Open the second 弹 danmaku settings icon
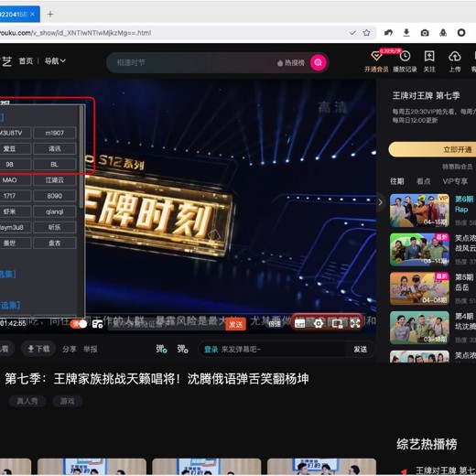476x476 pixels. coord(182,349)
